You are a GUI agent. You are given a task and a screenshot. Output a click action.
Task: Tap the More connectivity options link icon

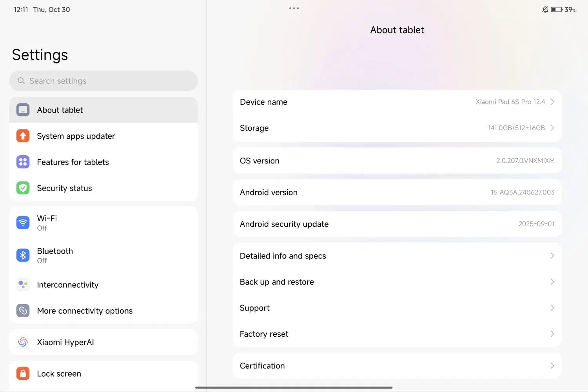(23, 311)
